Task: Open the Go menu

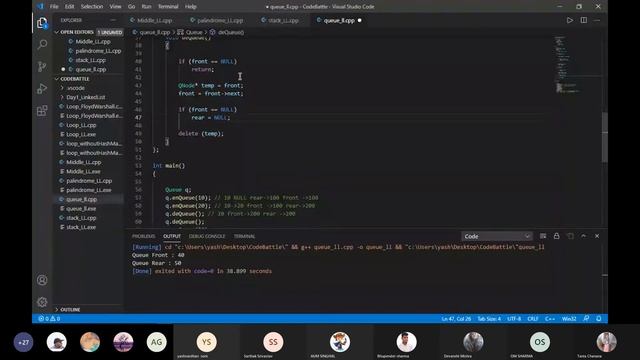Action: pos(131,7)
